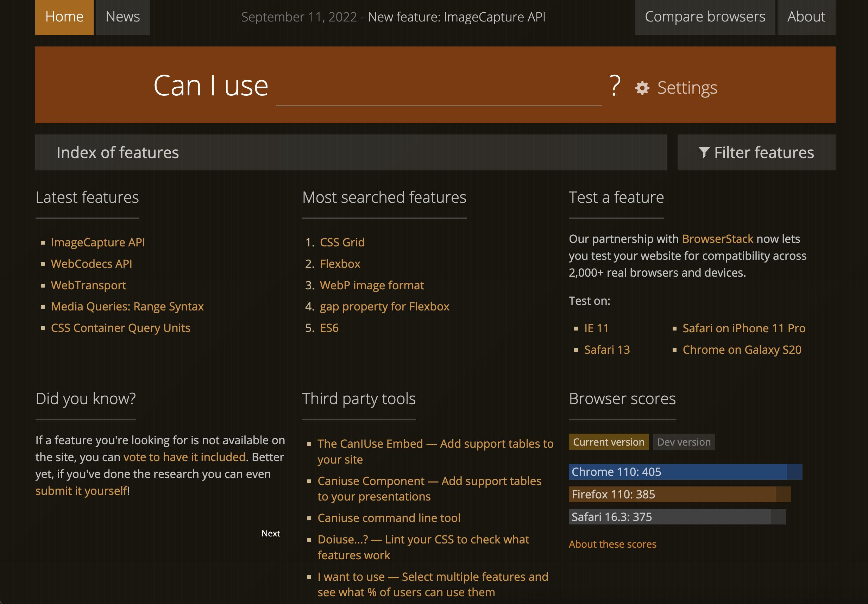The image size is (868, 604).
Task: Open About these scores link
Action: [612, 544]
